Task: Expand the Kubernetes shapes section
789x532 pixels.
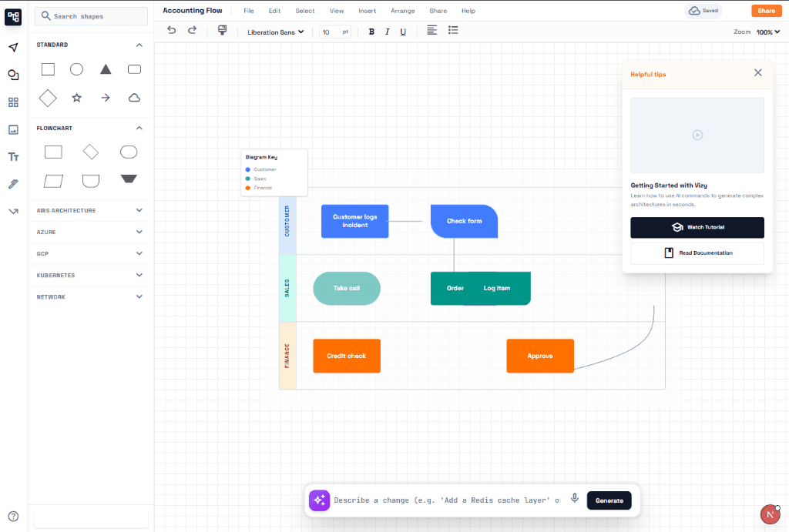Action: pyautogui.click(x=91, y=275)
